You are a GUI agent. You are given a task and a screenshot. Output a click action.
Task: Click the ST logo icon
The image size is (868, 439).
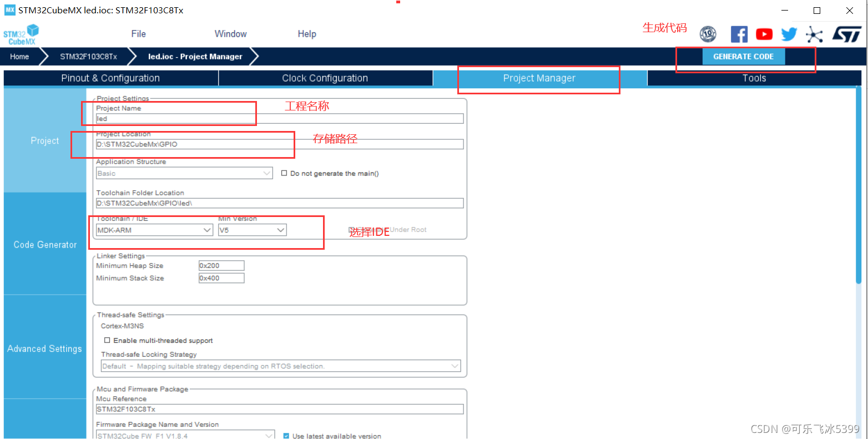coord(847,34)
